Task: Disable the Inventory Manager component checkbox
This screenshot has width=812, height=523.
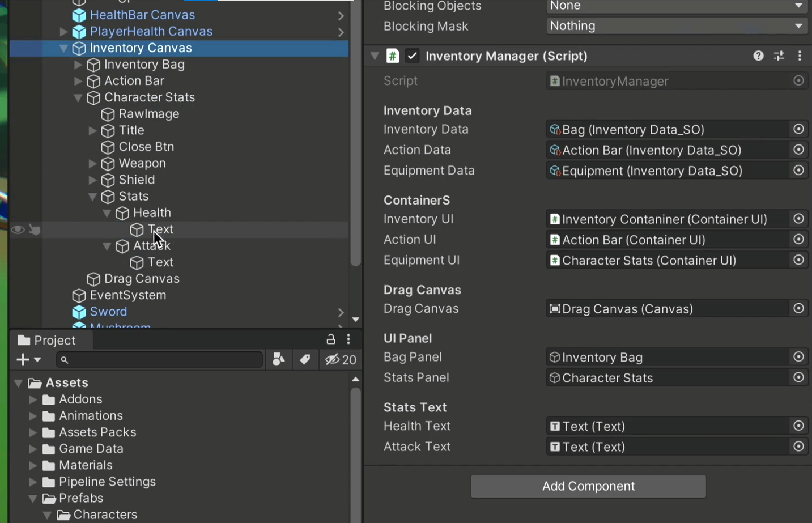Action: click(412, 56)
